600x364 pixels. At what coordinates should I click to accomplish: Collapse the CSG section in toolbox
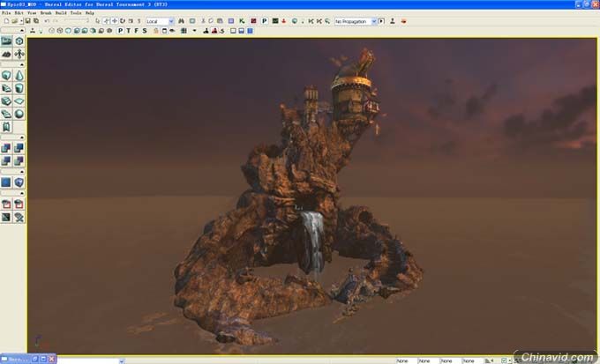point(22,137)
